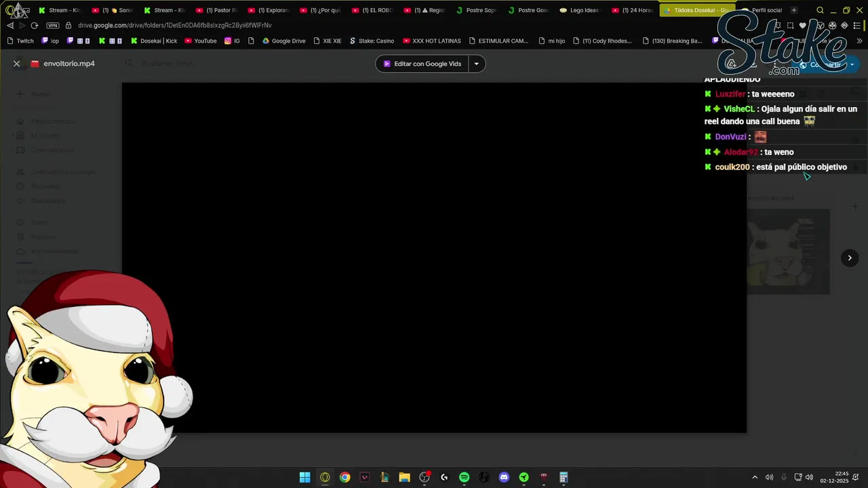Open Google Chrome from the taskbar
Image resolution: width=868 pixels, height=488 pixels.
(x=345, y=477)
